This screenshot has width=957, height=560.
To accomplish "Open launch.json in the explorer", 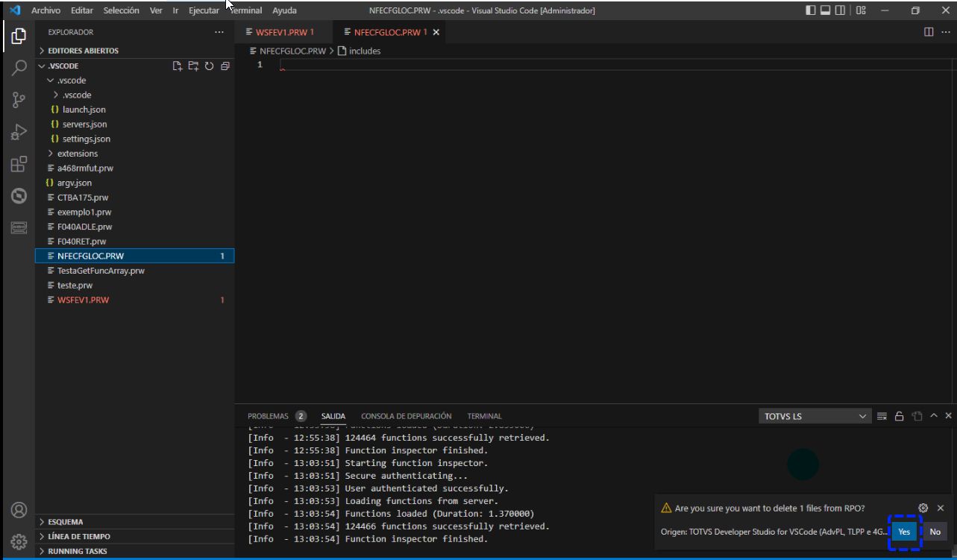I will click(x=135, y=110).
